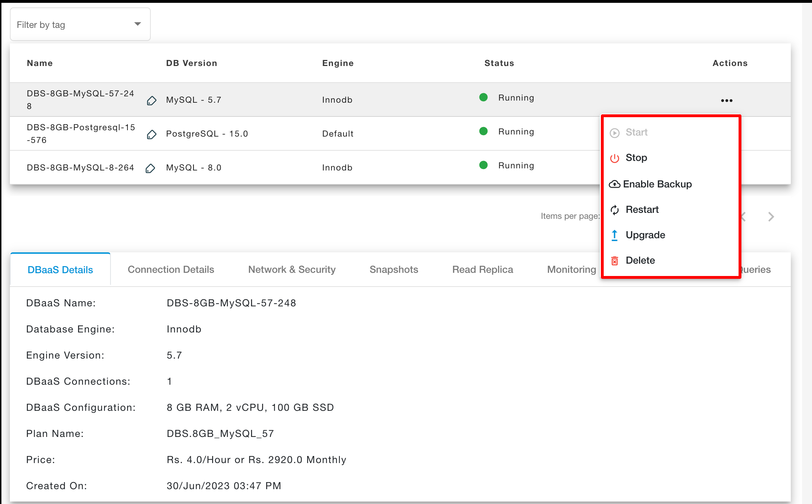Click Running status of MySQL 8.0 row
This screenshot has height=504, width=812.
(x=516, y=166)
